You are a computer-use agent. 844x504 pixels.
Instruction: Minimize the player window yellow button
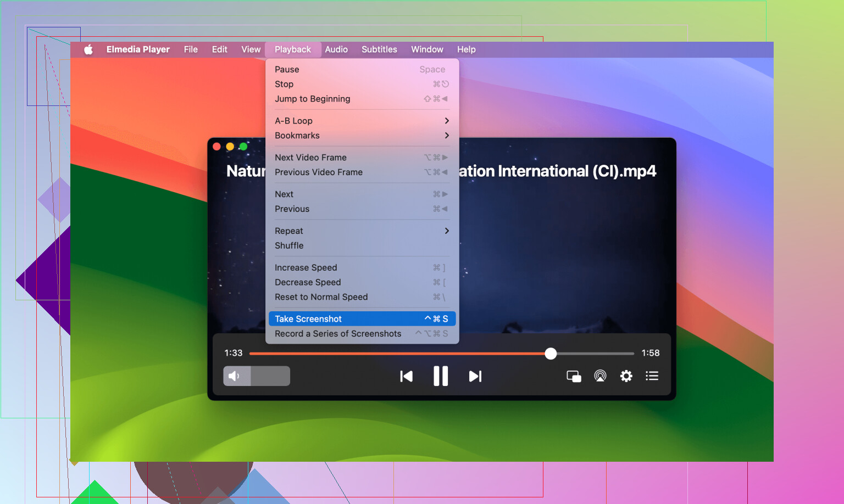[230, 147]
